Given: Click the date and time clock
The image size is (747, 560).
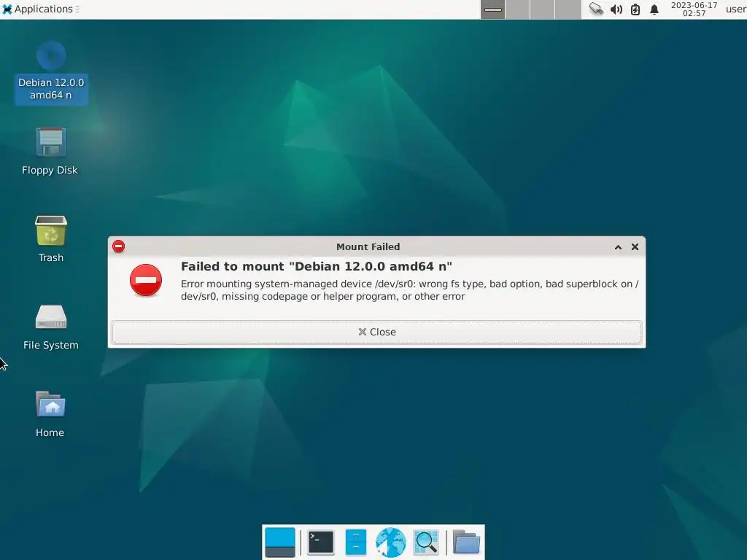Looking at the screenshot, I should click(x=694, y=9).
